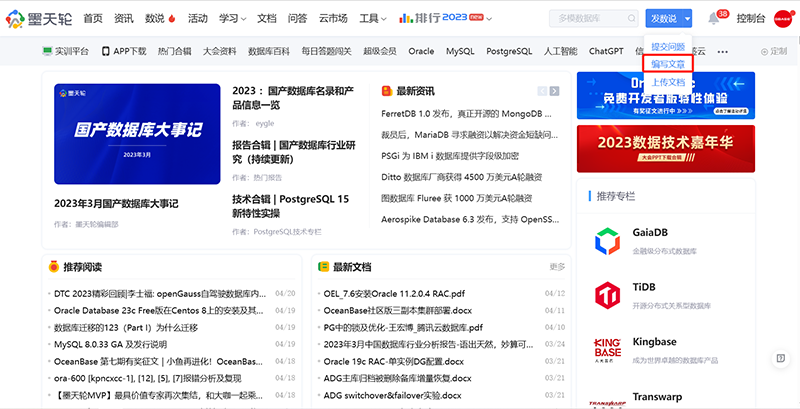Image resolution: width=800 pixels, height=409 pixels.
Task: Click the search magnifier icon
Action: 632,19
